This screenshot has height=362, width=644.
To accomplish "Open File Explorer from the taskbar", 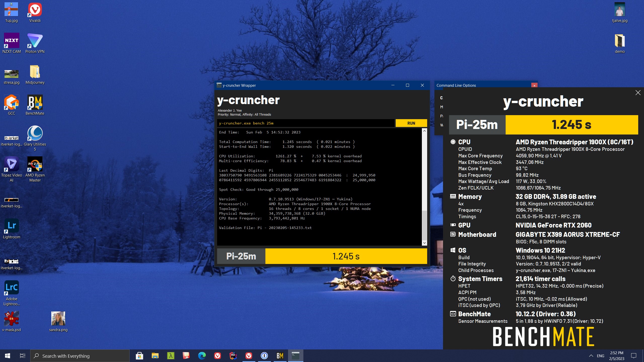I will [x=155, y=356].
